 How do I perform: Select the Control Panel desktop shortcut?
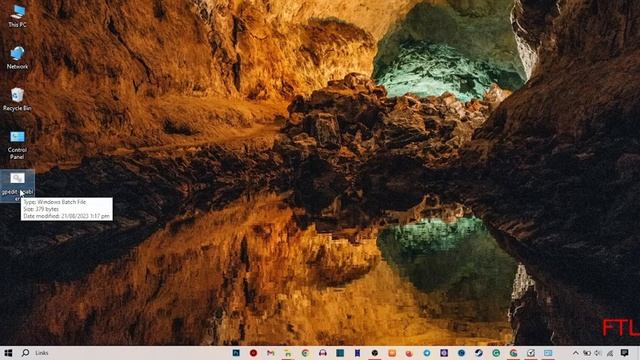[17, 145]
